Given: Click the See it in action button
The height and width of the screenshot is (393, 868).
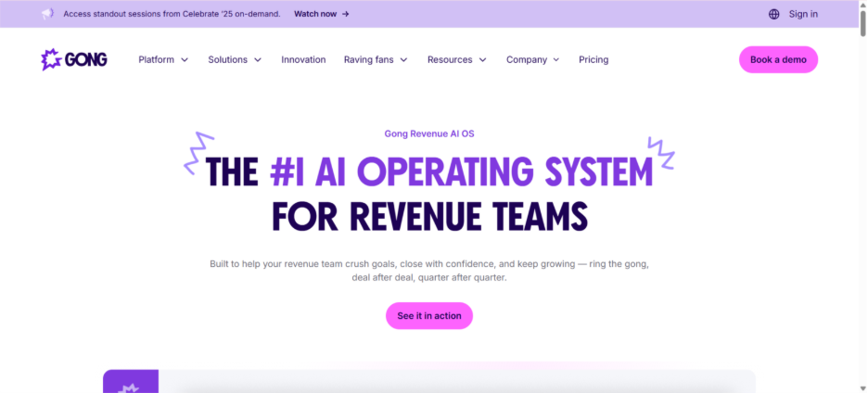Looking at the screenshot, I should 429,316.
